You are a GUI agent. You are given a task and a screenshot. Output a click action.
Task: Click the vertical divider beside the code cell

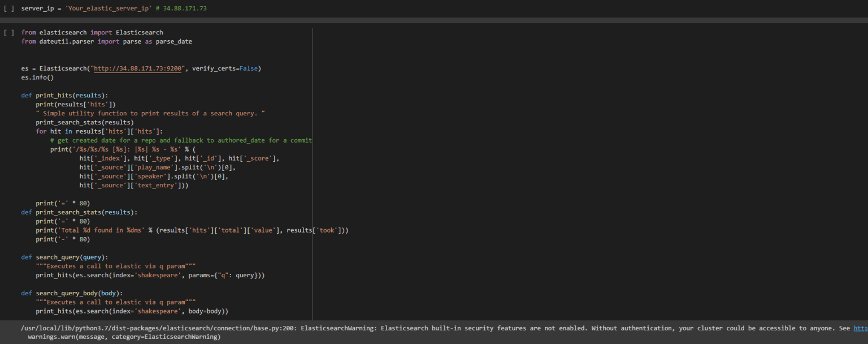pyautogui.click(x=313, y=170)
